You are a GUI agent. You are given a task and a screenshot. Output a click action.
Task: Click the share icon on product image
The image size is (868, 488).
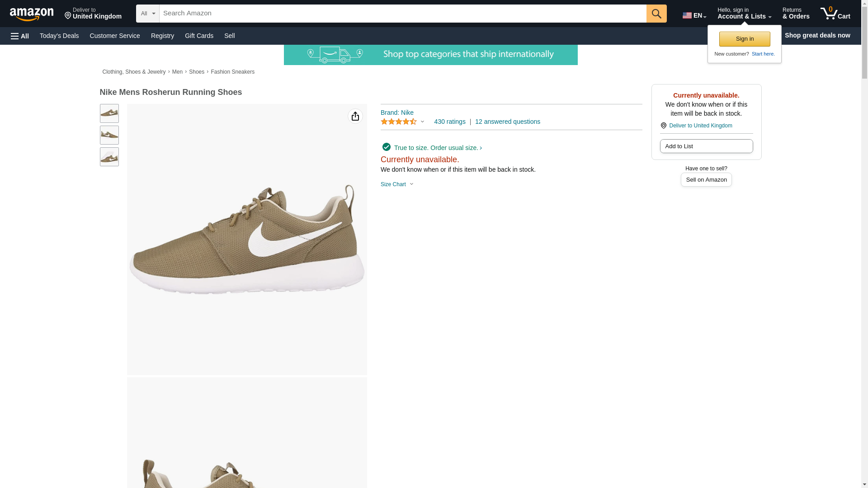355,117
